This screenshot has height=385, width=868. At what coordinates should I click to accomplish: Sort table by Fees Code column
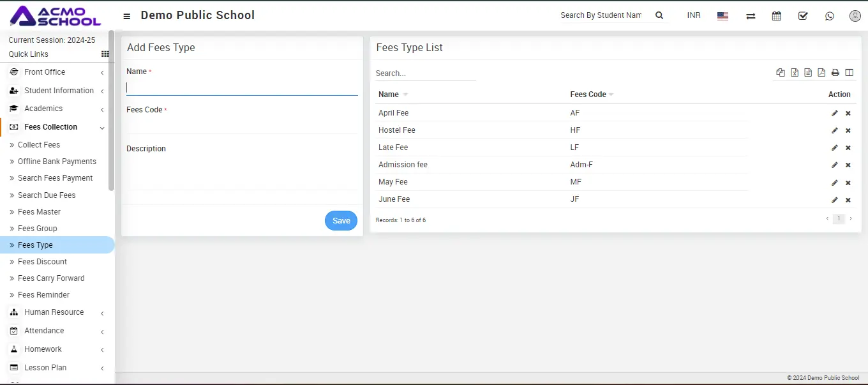click(588, 94)
